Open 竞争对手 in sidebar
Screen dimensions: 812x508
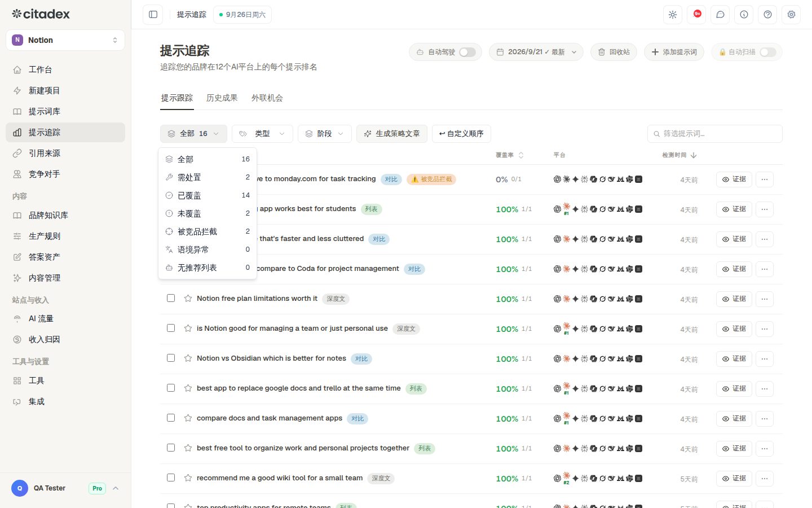click(65, 174)
